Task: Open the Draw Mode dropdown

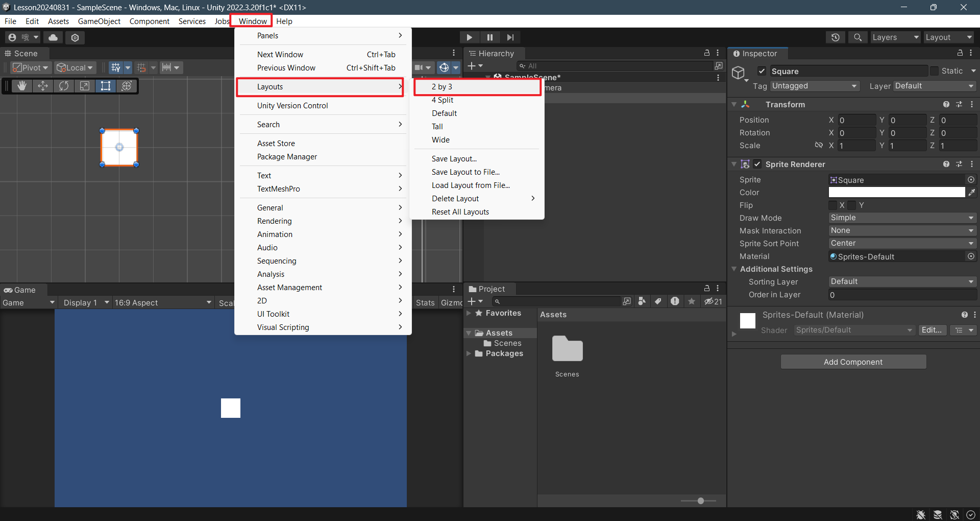Action: point(902,218)
